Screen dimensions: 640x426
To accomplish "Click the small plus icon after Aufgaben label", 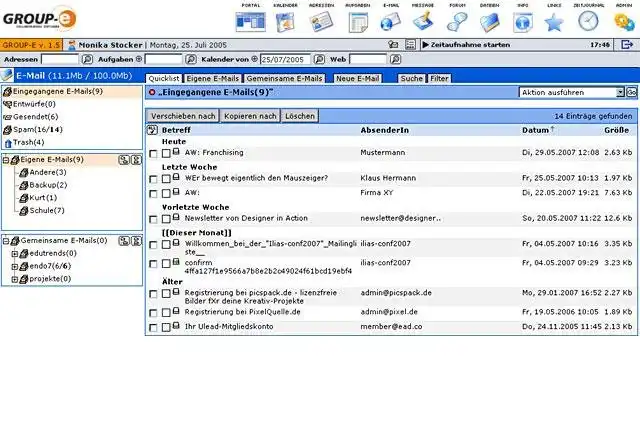I will 139,59.
